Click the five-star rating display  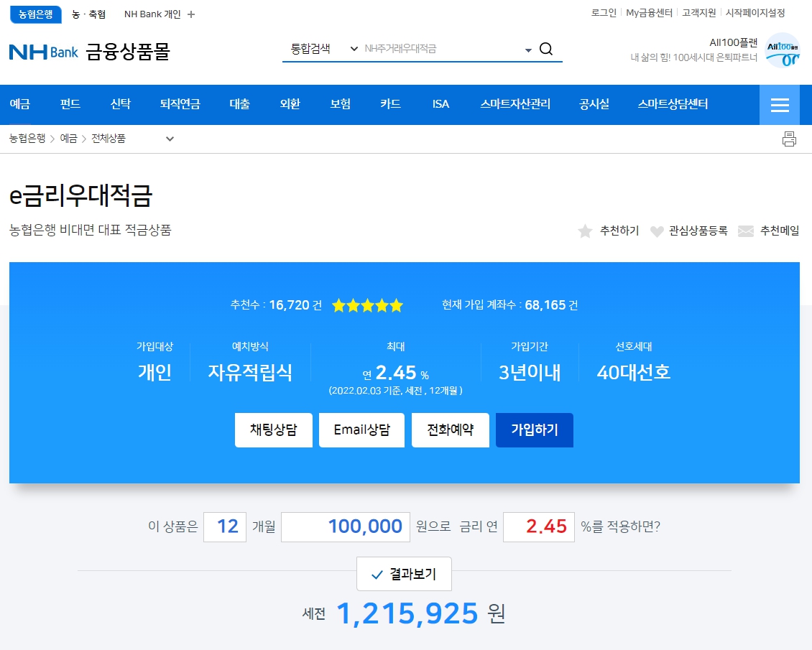367,305
